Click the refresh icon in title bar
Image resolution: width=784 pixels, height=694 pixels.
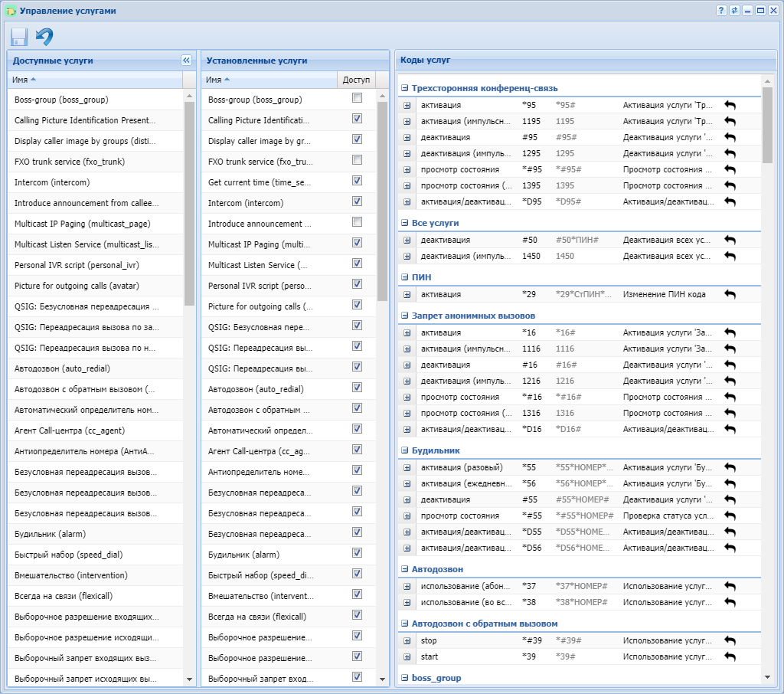pyautogui.click(x=734, y=11)
